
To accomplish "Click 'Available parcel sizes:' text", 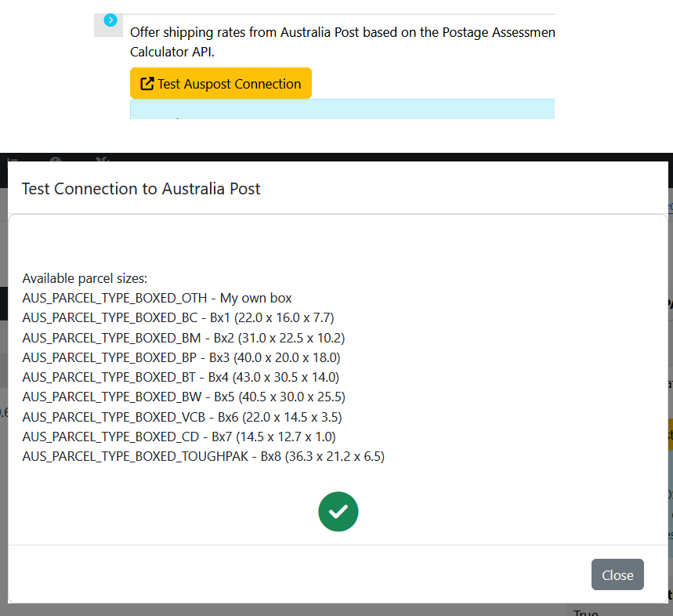I will (85, 278).
